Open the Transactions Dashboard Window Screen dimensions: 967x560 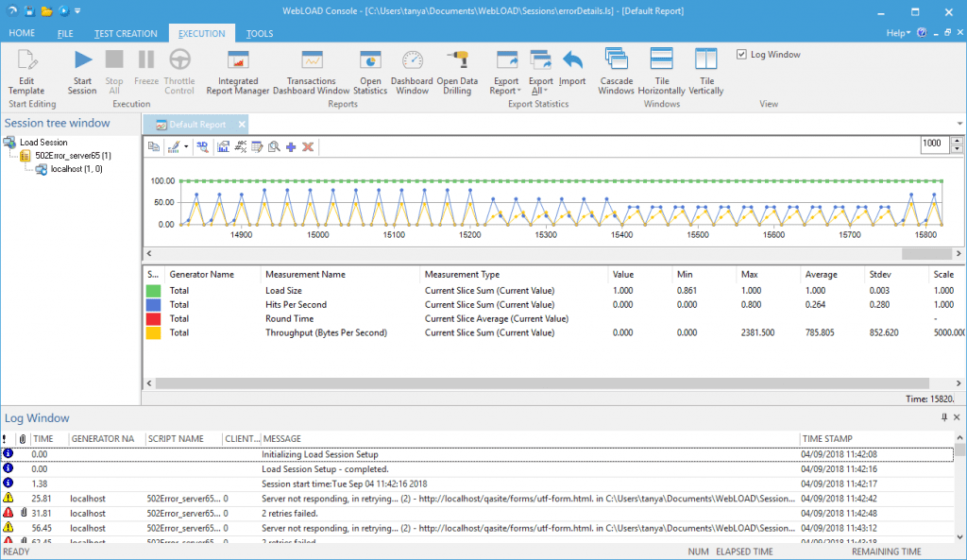tap(312, 72)
